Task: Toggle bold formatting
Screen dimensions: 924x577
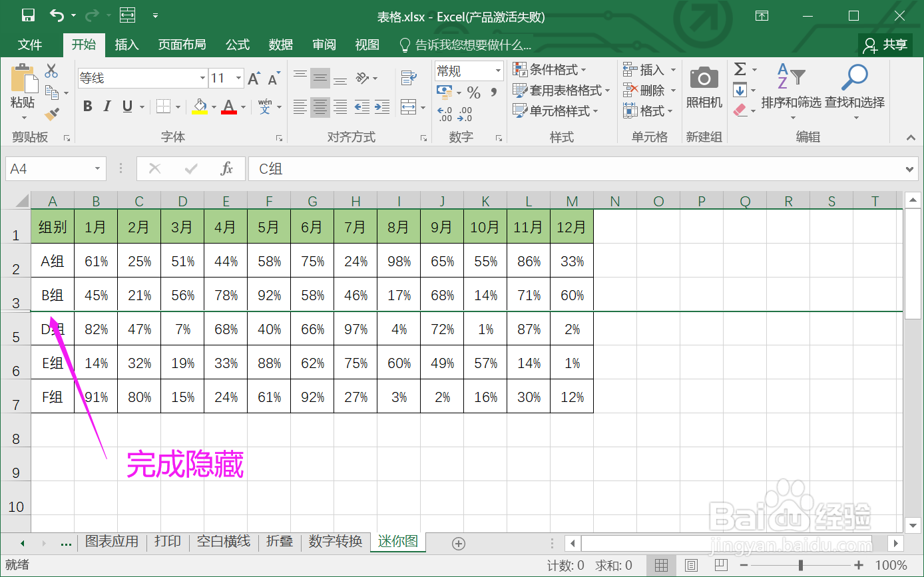Action: 87,105
